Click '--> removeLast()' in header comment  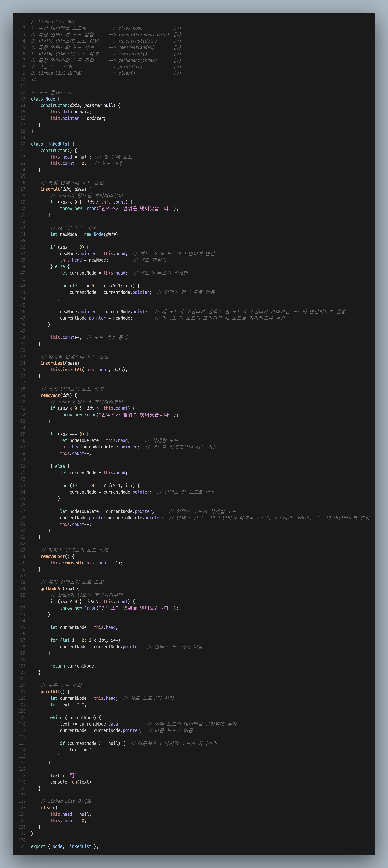click(x=128, y=54)
